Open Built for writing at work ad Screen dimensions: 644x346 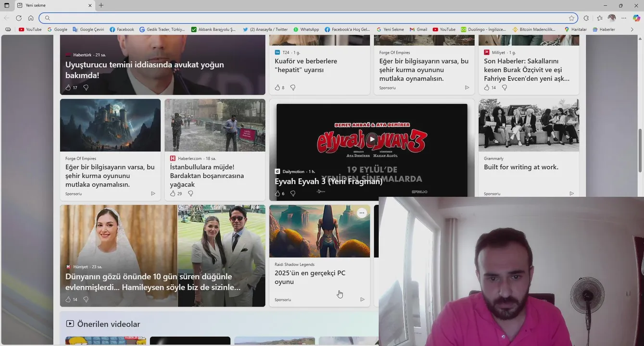coord(521,167)
